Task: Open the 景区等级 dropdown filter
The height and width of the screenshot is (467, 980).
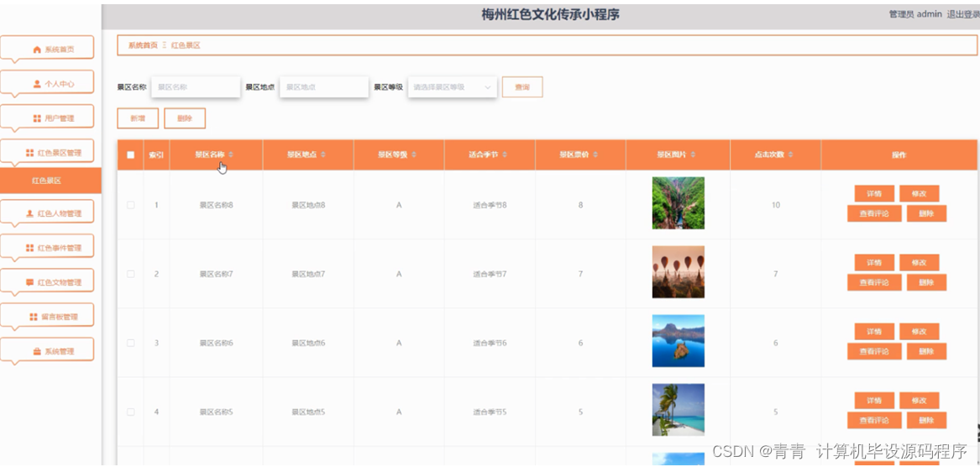Action: 453,87
